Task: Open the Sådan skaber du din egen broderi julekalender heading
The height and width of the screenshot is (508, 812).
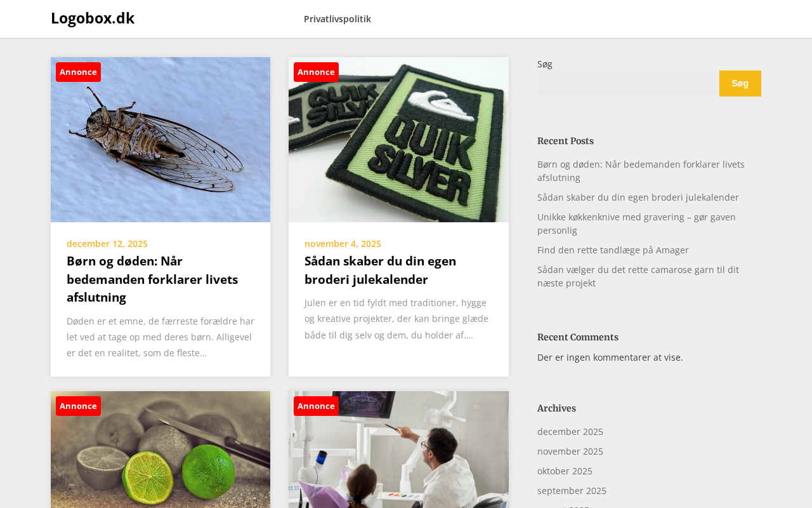Action: point(381,270)
